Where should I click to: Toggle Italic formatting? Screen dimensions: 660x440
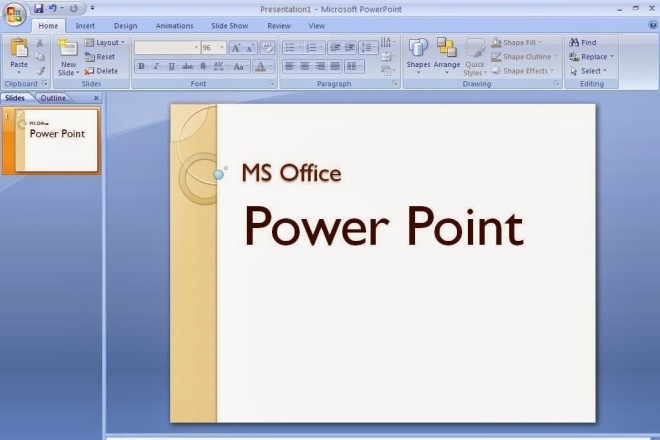[156, 66]
